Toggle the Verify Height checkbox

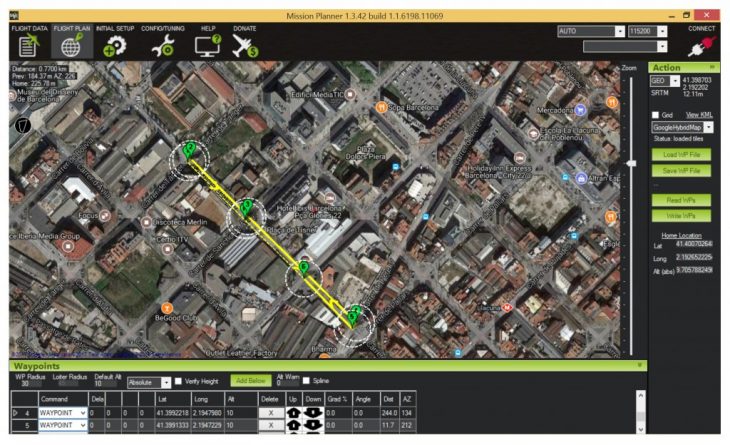(179, 381)
